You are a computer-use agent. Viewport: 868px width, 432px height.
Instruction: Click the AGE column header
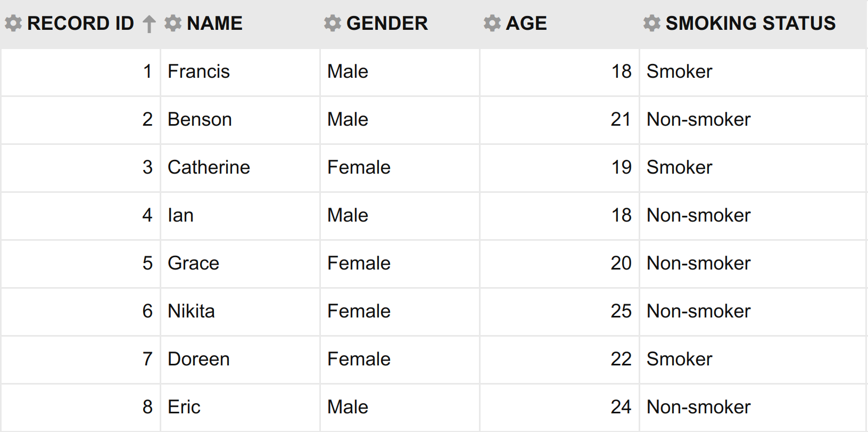[526, 23]
